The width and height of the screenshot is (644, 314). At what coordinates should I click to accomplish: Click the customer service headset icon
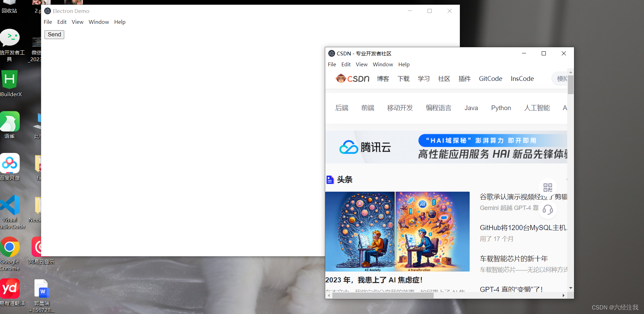[548, 210]
